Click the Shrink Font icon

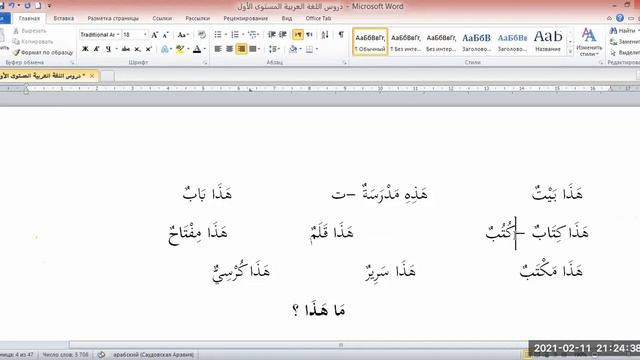click(166, 35)
